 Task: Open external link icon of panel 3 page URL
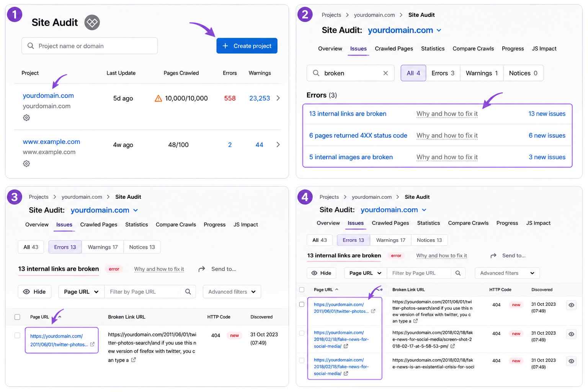[92, 345]
